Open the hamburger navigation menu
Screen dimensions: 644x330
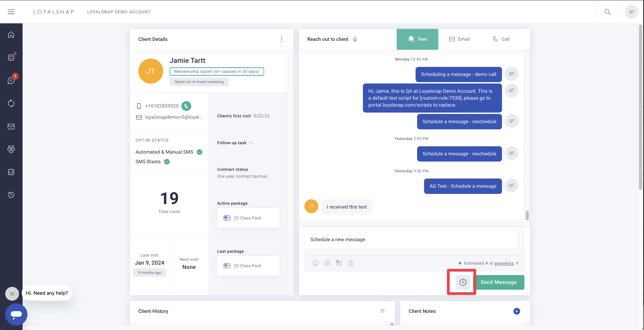[11, 12]
